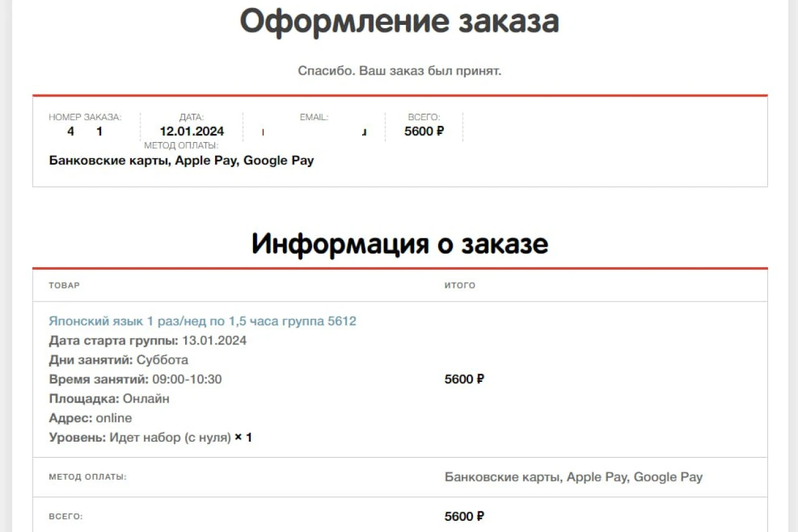Select the order date 12.01.2024
This screenshot has width=798, height=532.
pos(192,131)
